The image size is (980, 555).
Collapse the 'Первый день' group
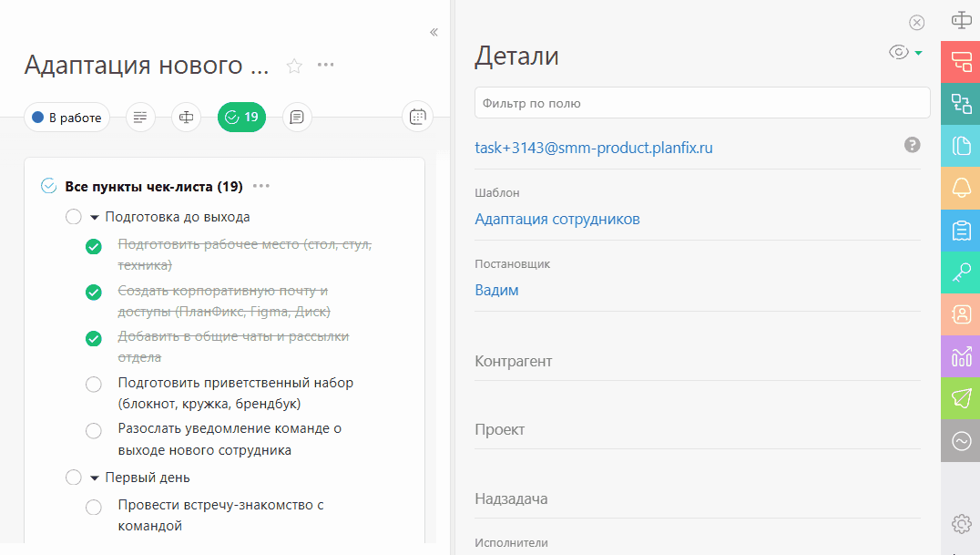click(94, 478)
